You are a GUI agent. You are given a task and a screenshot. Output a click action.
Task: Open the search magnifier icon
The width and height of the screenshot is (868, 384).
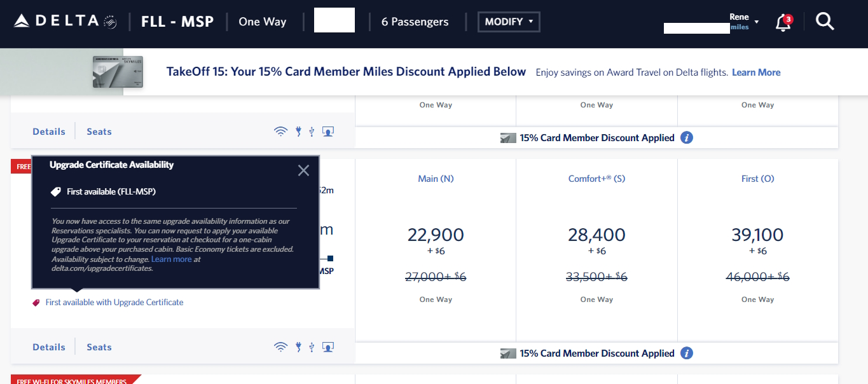(x=825, y=22)
